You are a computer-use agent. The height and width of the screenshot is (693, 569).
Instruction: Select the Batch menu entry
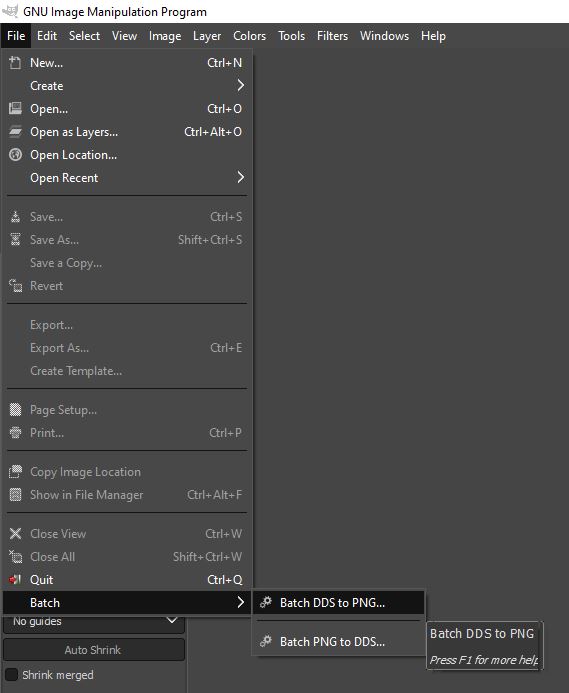tap(127, 602)
